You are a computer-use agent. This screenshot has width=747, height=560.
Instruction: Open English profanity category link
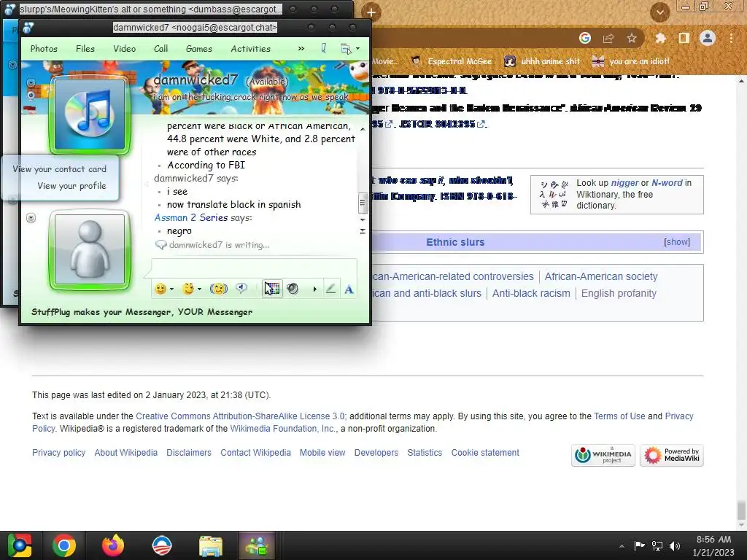[619, 293]
